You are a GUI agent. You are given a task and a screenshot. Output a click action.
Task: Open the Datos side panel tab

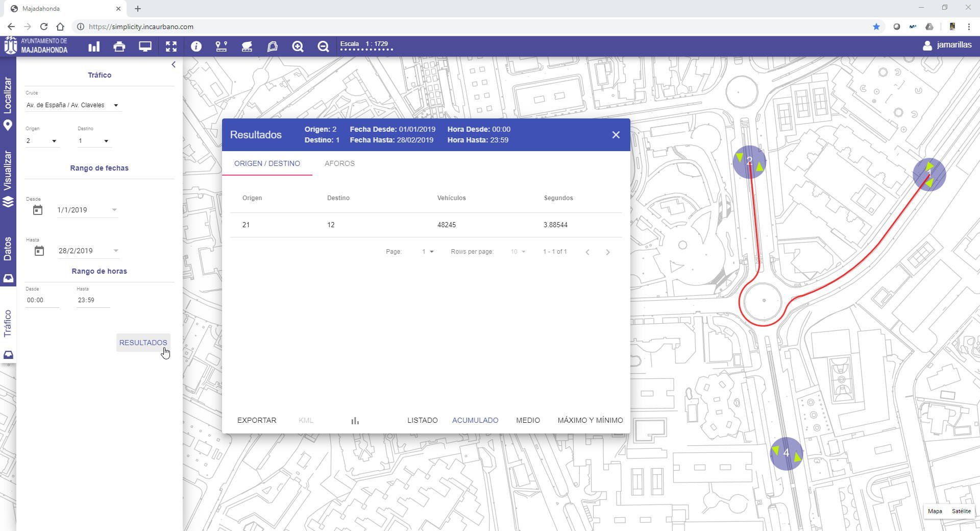8,249
